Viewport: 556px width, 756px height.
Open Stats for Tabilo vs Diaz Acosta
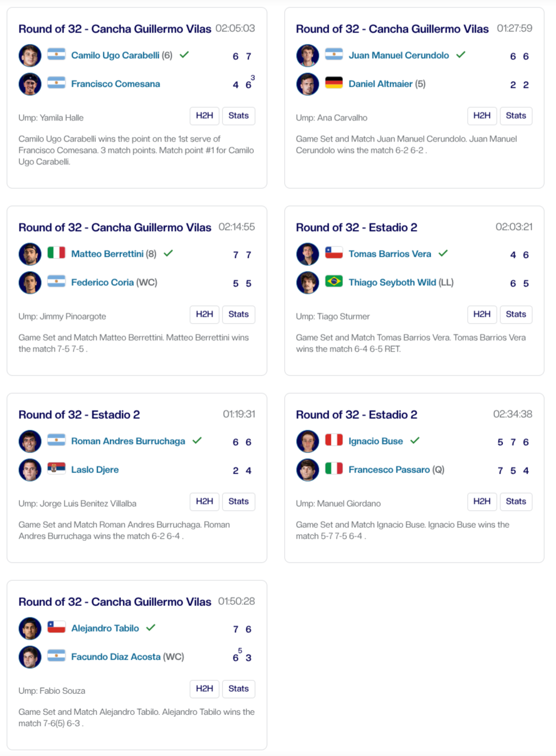coord(238,689)
